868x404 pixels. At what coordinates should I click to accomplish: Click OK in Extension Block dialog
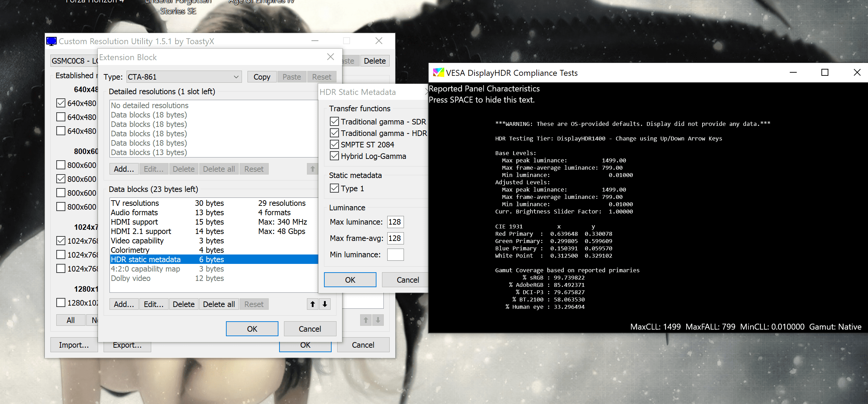(x=252, y=329)
